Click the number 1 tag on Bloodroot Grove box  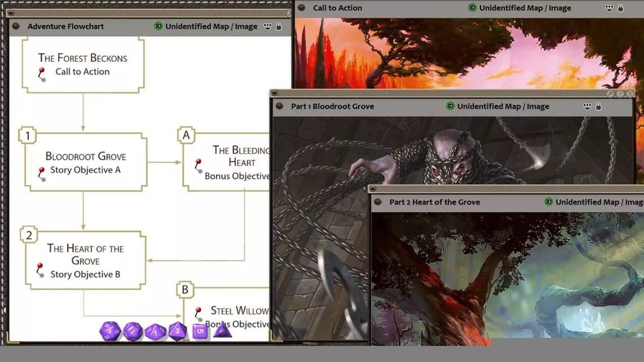pos(28,135)
